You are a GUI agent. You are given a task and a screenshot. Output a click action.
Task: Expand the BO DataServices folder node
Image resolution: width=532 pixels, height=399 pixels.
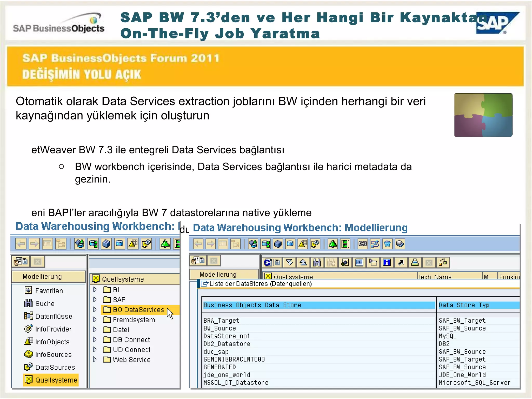(95, 309)
